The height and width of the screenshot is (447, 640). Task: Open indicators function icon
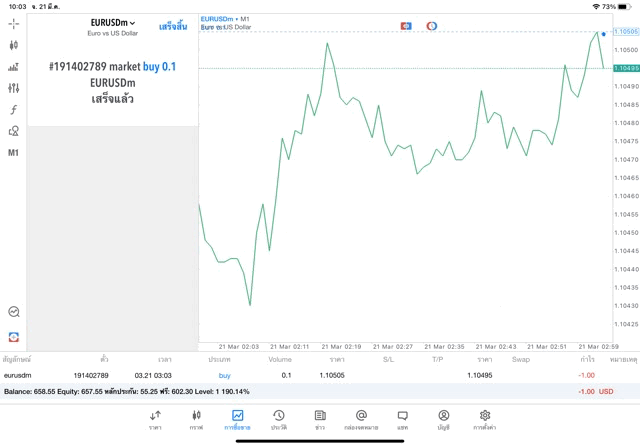click(x=13, y=109)
